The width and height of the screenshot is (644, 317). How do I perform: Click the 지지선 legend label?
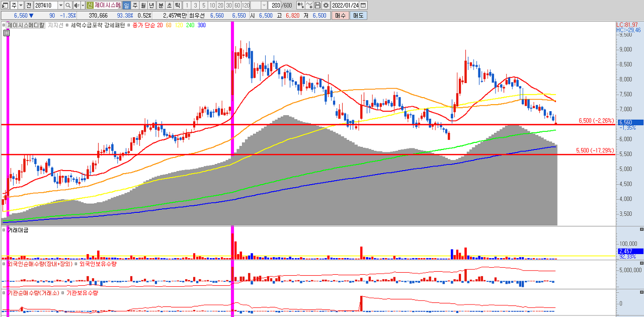(x=55, y=25)
